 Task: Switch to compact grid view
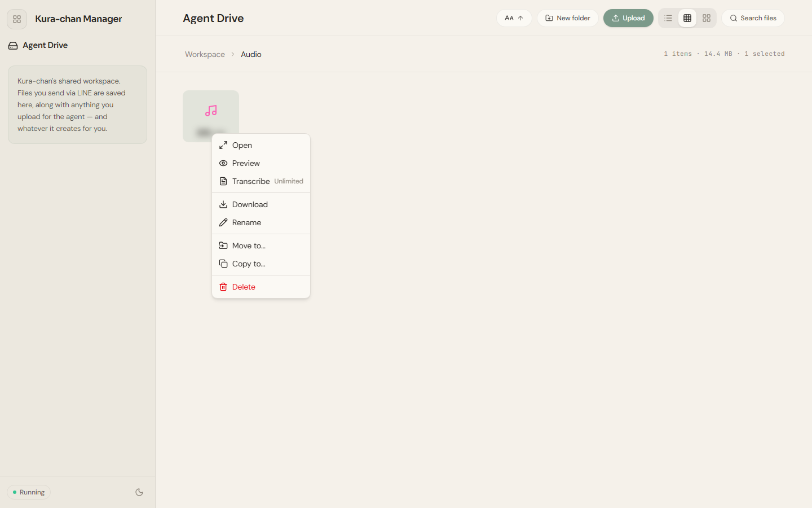pos(687,18)
